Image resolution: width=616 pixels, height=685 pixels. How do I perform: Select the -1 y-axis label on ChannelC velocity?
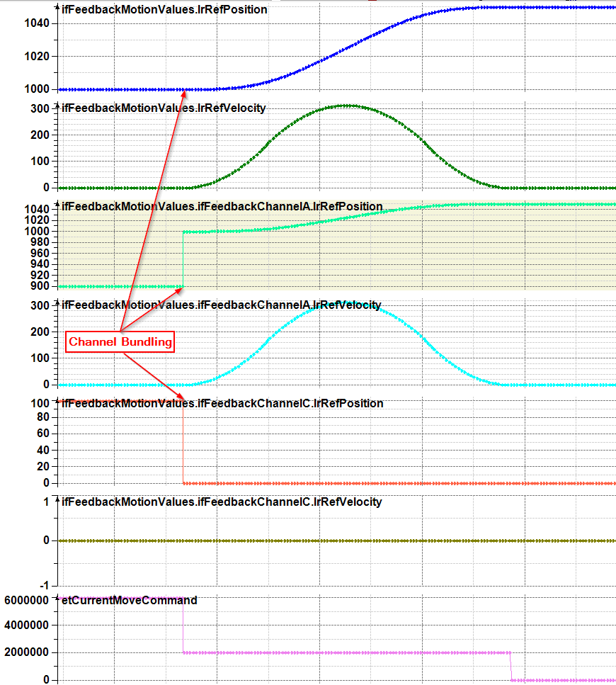45,584
